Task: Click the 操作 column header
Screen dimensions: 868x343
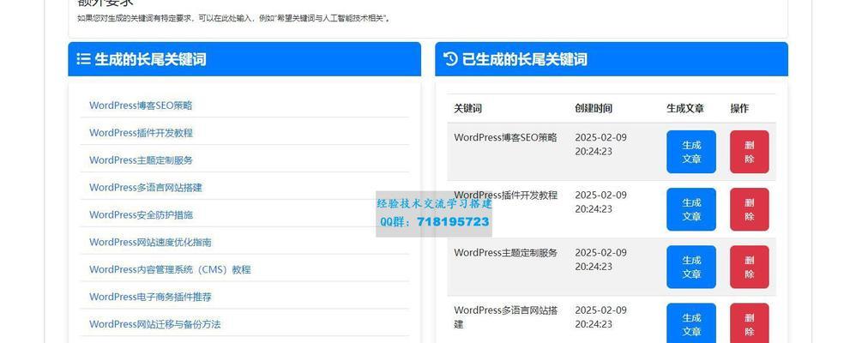Action: (x=739, y=108)
